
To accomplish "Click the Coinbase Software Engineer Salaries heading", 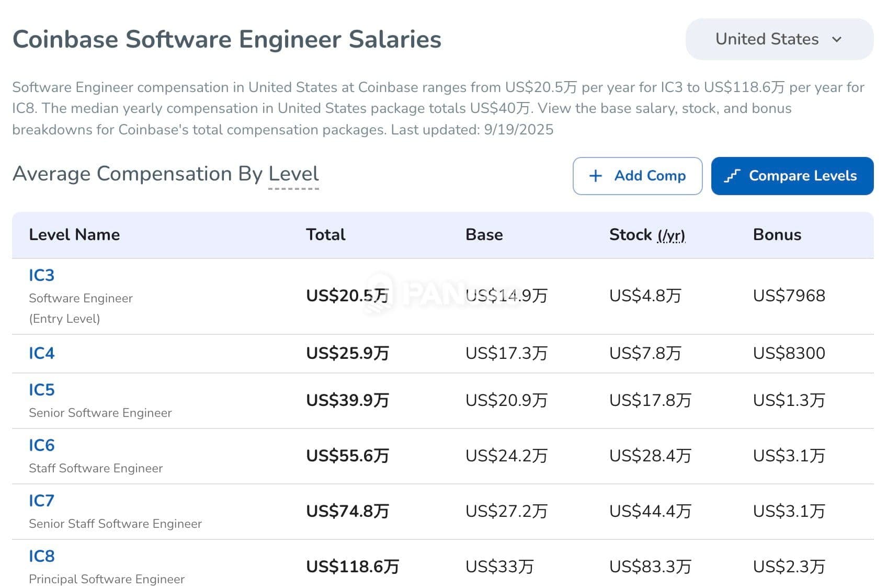I will [227, 39].
